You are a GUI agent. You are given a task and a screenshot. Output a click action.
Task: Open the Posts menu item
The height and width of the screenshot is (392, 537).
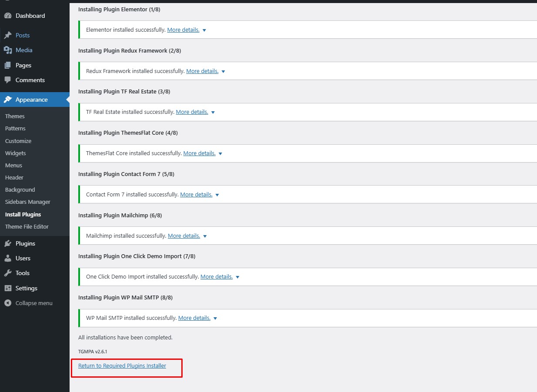pos(35,35)
